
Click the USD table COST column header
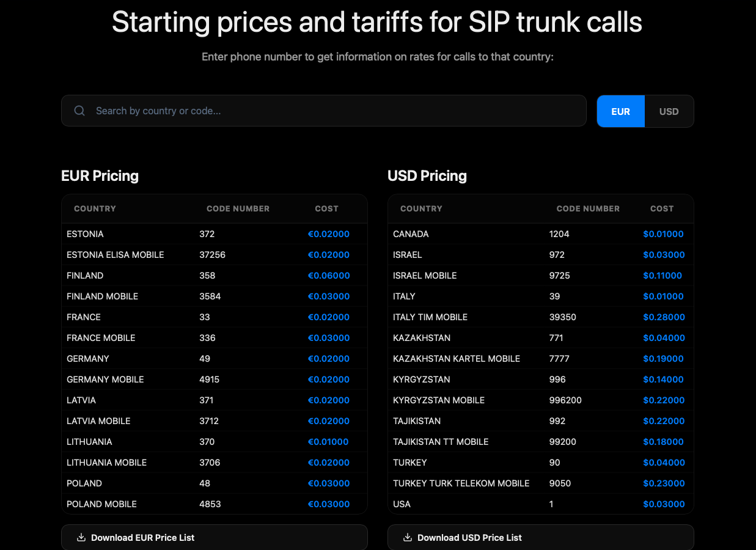pyautogui.click(x=662, y=208)
